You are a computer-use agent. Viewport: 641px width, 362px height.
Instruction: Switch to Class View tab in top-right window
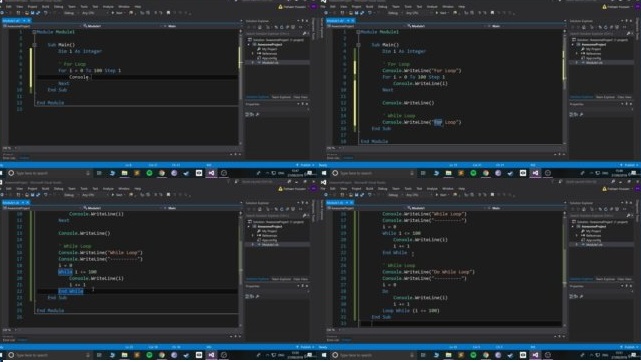[624, 97]
